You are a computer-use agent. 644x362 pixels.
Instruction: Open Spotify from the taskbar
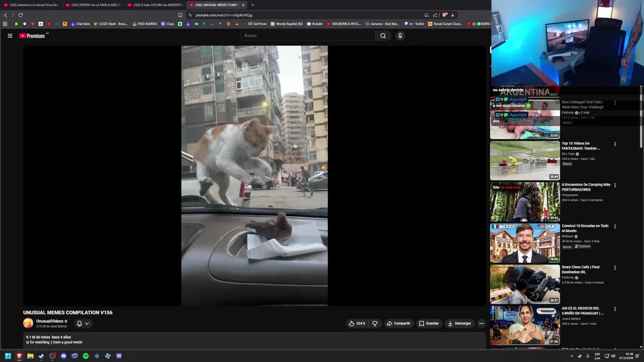pyautogui.click(x=86, y=356)
